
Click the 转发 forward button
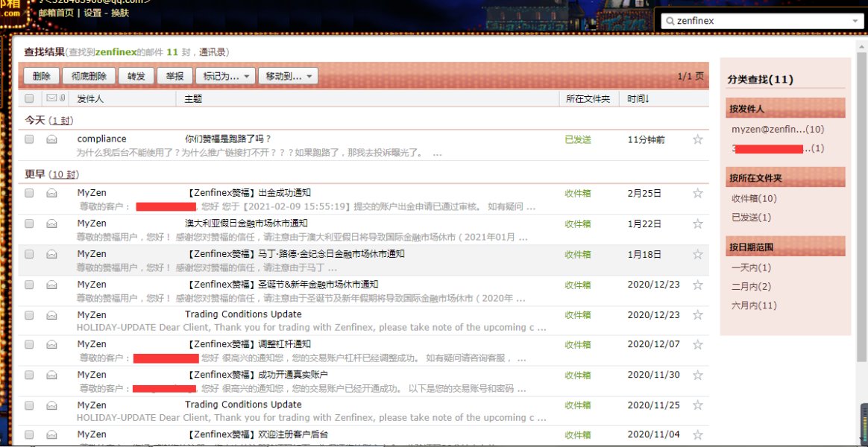[x=136, y=76]
